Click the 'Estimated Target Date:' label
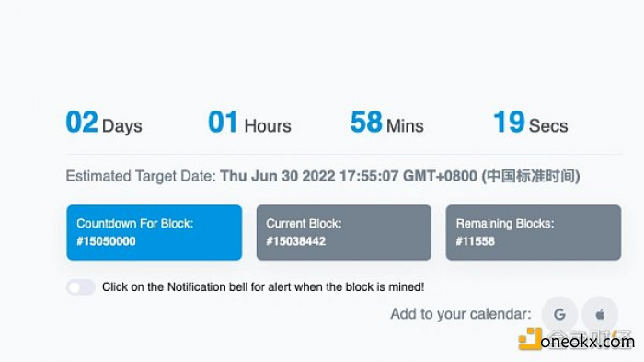The image size is (644, 362). [x=141, y=176]
